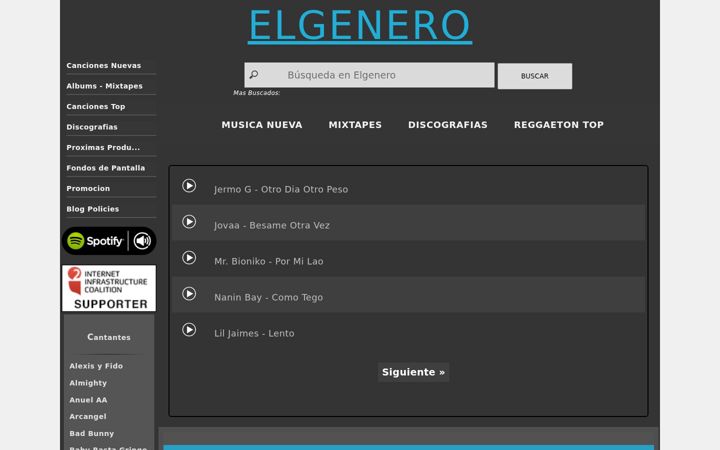Open REGGAETON TOP tab
This screenshot has width=720, height=450.
click(558, 125)
